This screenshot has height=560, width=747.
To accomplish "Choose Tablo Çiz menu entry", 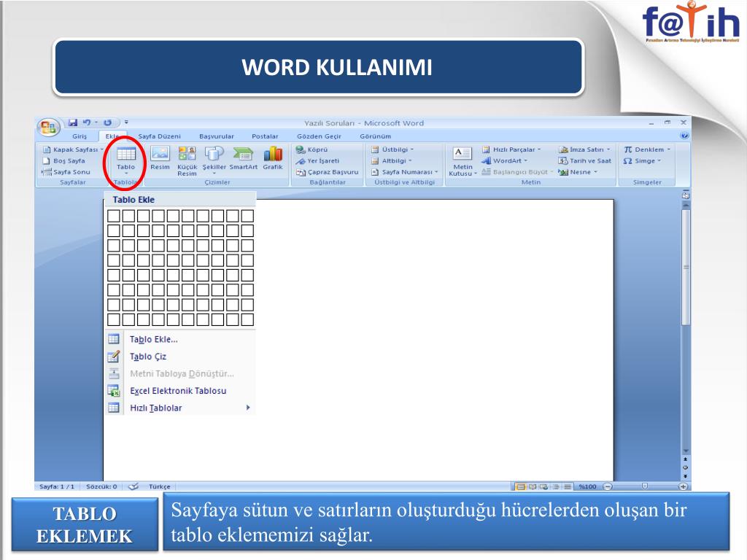I will [180, 357].
